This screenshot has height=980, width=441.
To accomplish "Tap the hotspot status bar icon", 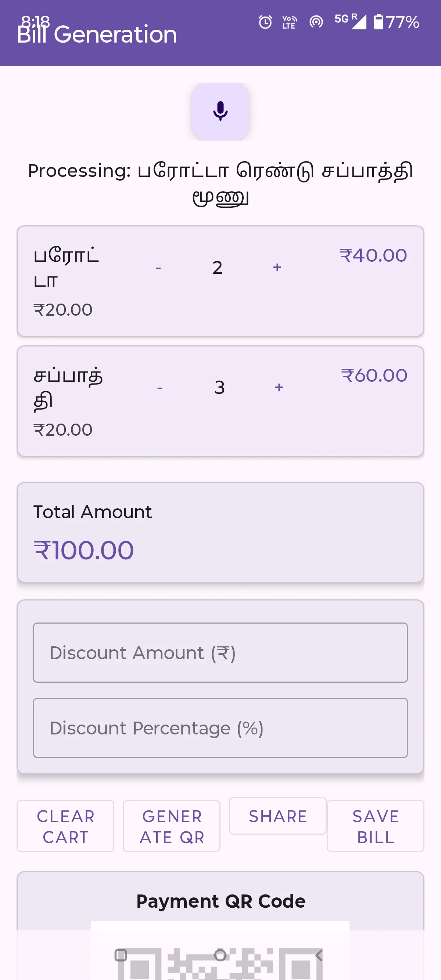I will pyautogui.click(x=316, y=22).
